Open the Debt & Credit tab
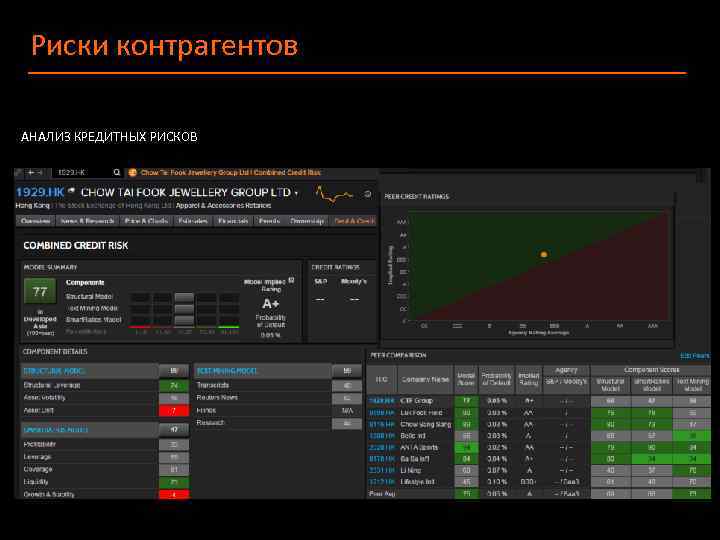This screenshot has width=720, height=540. coord(354,221)
